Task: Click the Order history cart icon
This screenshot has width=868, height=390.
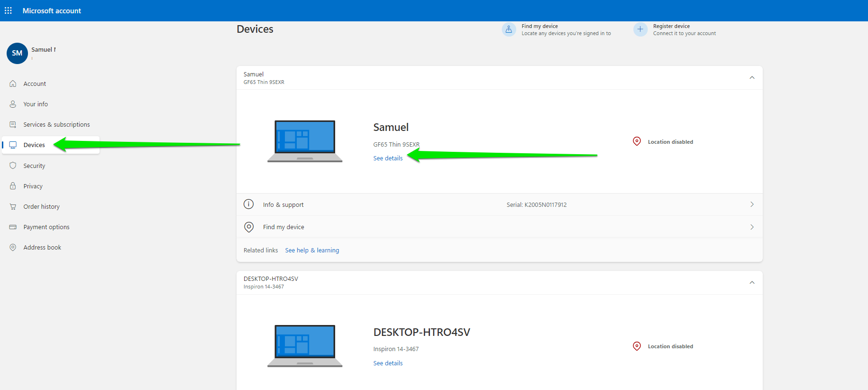Action: coord(13,206)
